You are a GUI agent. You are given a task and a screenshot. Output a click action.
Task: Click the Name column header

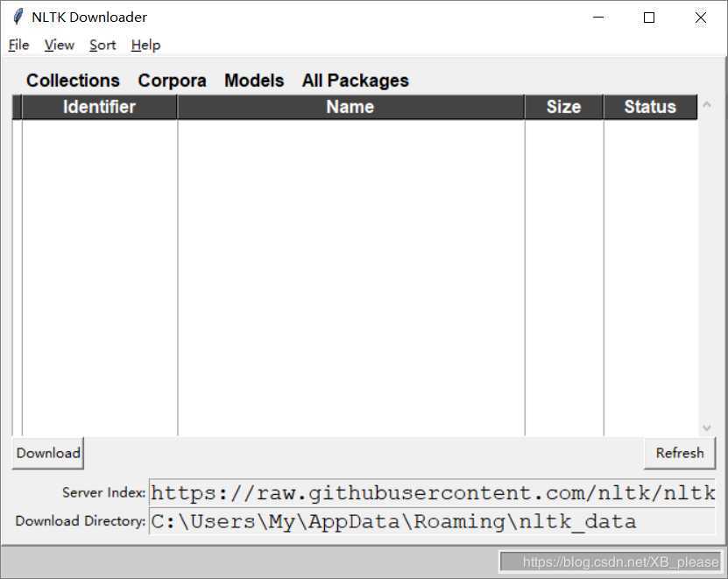350,107
